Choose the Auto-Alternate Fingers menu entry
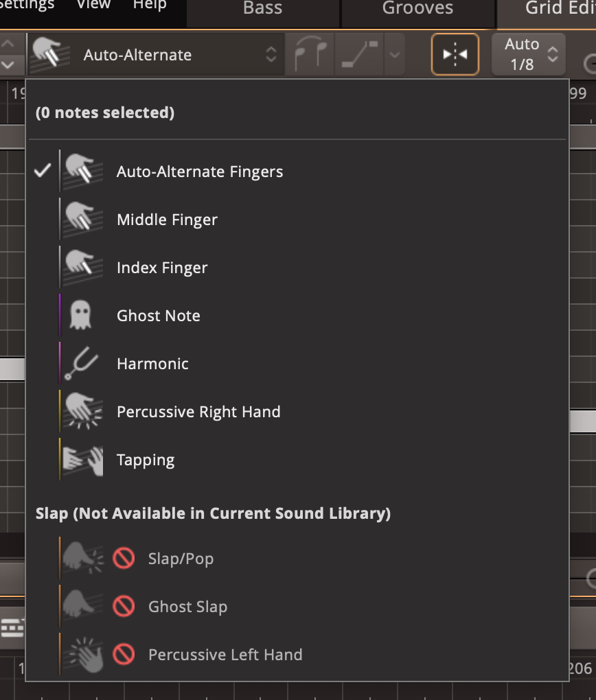Image resolution: width=596 pixels, height=700 pixels. point(199,172)
